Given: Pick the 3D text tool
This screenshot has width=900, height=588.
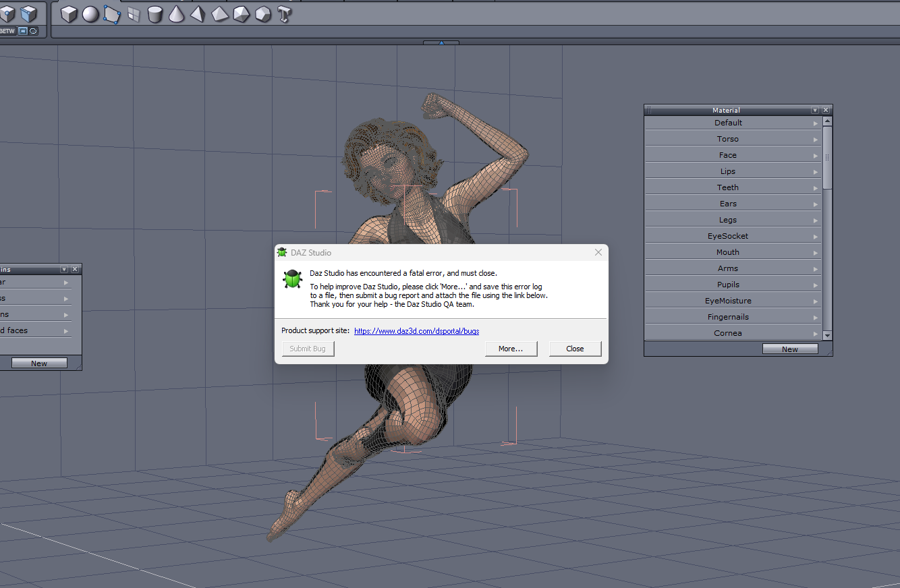Looking at the screenshot, I should (x=285, y=14).
